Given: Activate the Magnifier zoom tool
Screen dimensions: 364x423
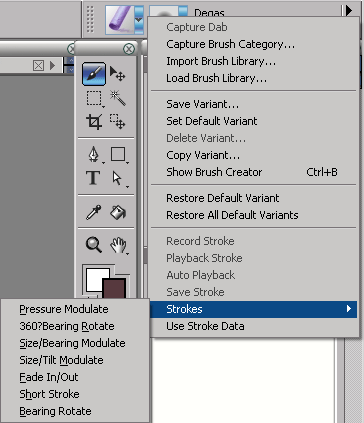Looking at the screenshot, I should click(x=94, y=245).
